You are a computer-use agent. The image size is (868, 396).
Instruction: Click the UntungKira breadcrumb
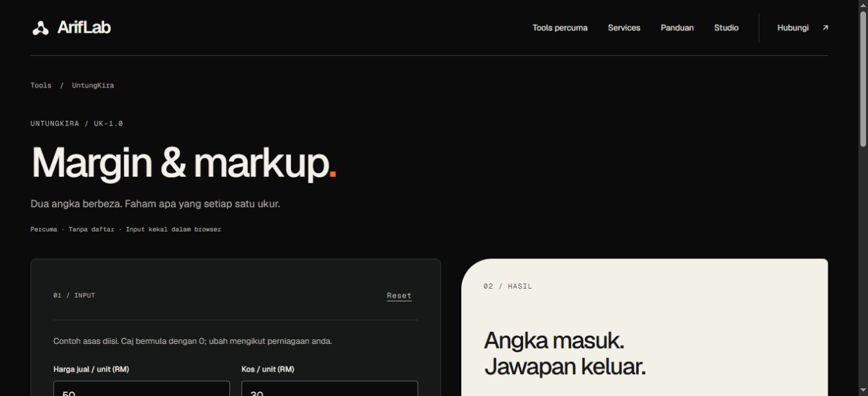coord(93,85)
